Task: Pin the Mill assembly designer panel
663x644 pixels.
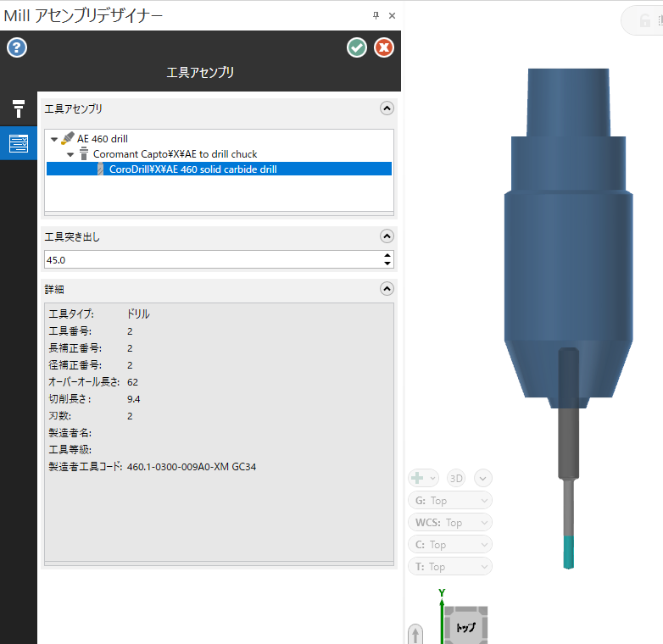Action: pos(376,15)
